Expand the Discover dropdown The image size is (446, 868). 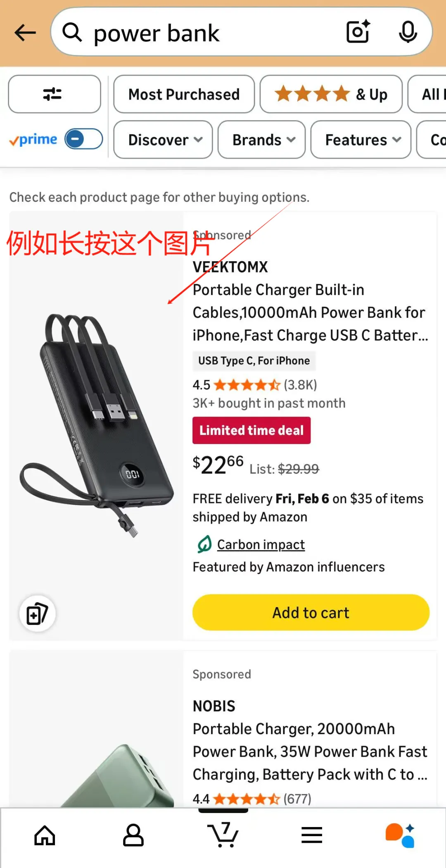coord(163,140)
